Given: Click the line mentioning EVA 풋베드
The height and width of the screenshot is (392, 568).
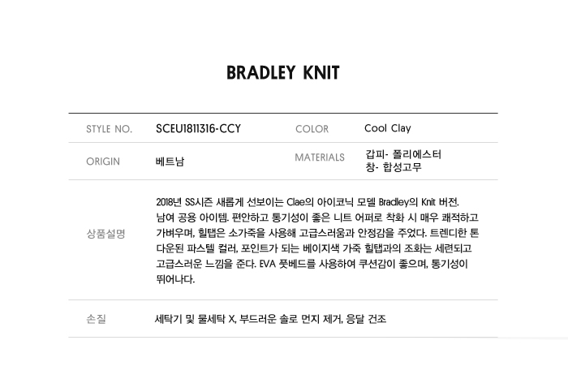Looking at the screenshot, I should 312,264.
